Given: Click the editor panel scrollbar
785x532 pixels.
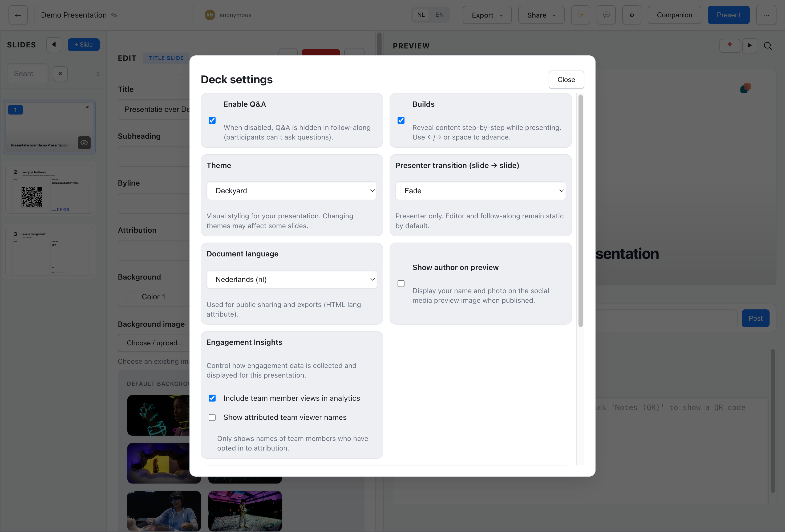Looking at the screenshot, I should pos(379,44).
